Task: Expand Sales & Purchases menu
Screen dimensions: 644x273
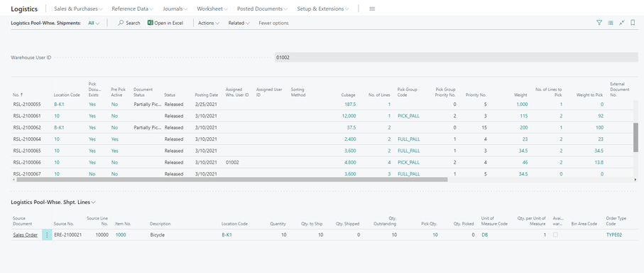Action: pyautogui.click(x=78, y=9)
